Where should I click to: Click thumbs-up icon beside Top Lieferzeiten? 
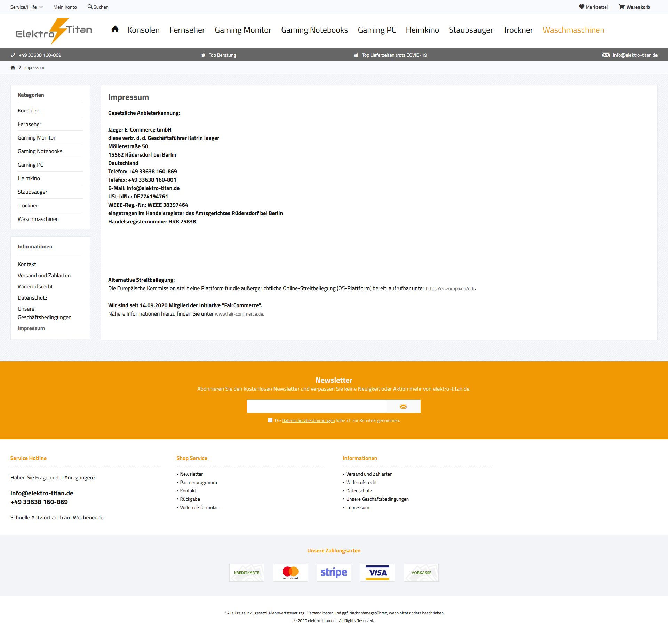(x=356, y=55)
